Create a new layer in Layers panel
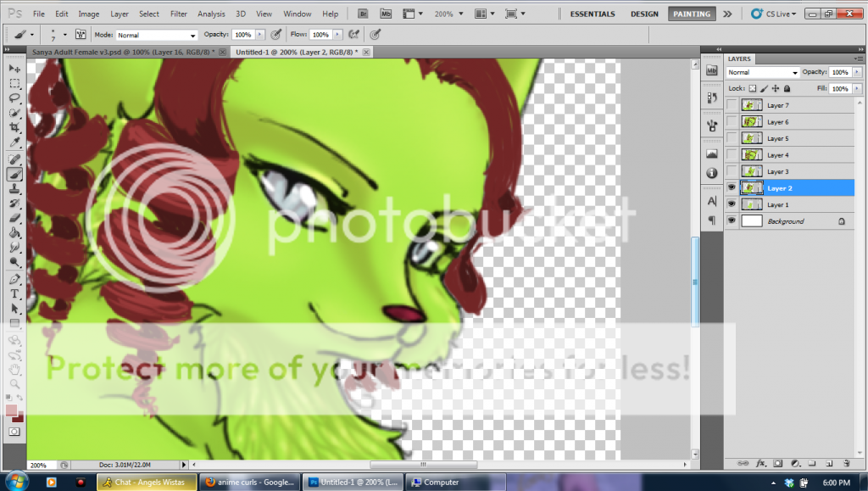This screenshot has height=491, width=868. tap(828, 463)
